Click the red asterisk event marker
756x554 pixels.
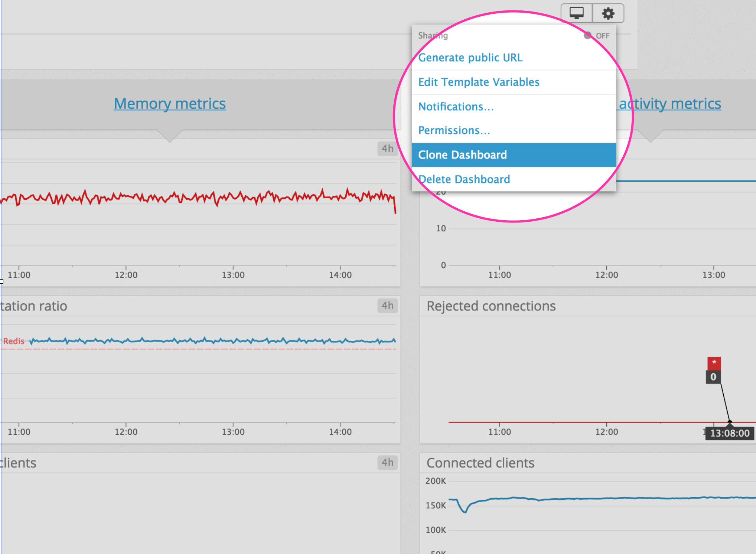713,363
